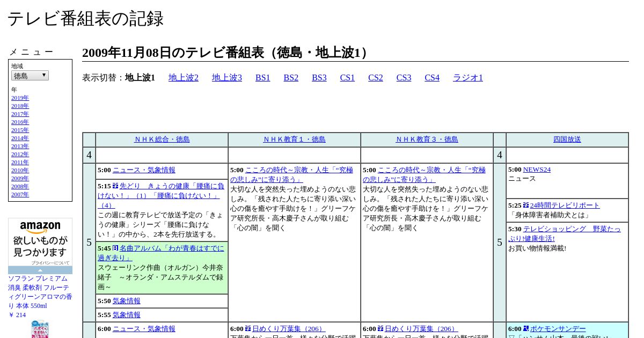Screen dimensions: 644x338
Task: Click the icon before ポケモンサンデー
Action: pyautogui.click(x=526, y=328)
